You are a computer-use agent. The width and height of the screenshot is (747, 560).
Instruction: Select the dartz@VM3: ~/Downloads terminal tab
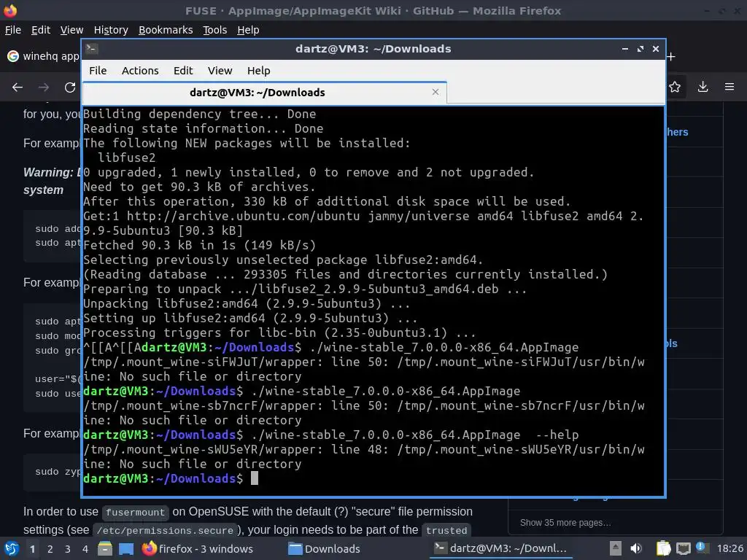click(264, 93)
